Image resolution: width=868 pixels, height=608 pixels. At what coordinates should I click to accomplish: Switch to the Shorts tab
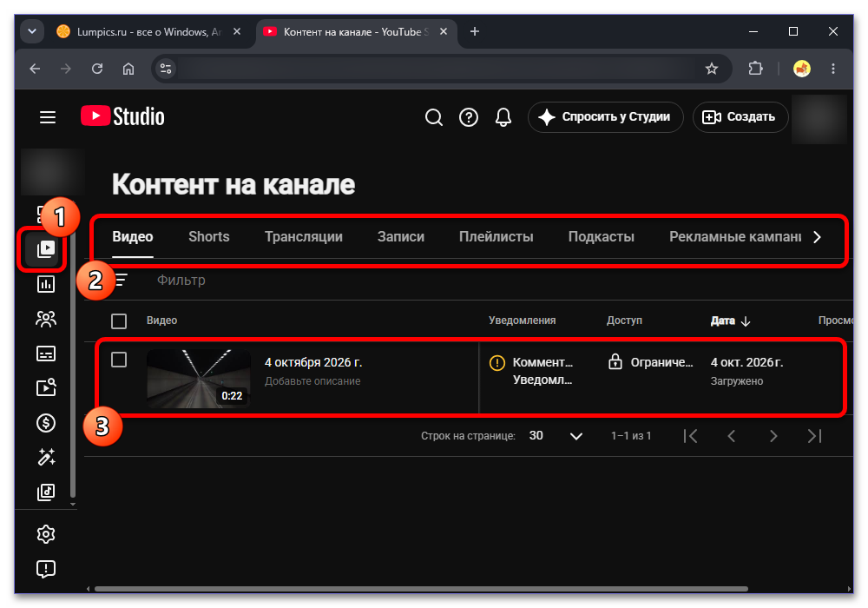[x=208, y=237]
